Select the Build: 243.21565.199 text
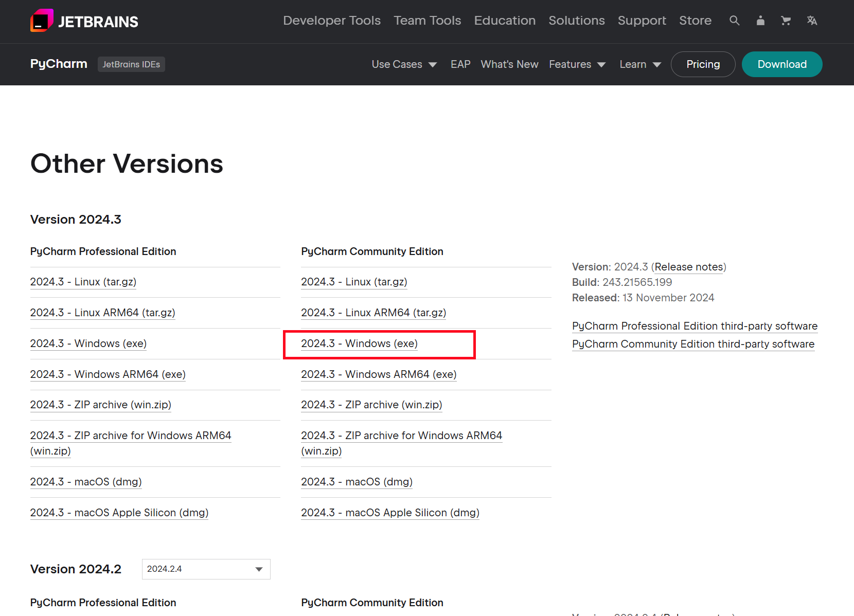This screenshot has width=854, height=616. click(622, 282)
